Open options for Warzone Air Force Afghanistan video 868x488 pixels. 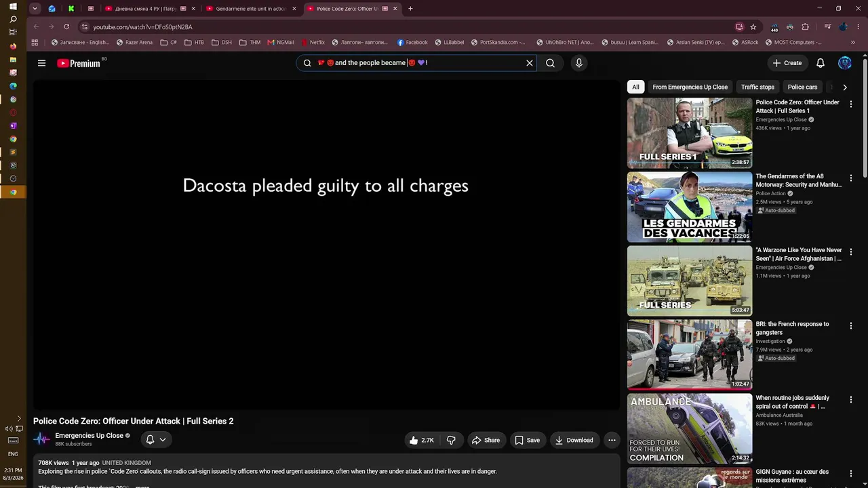(x=851, y=252)
